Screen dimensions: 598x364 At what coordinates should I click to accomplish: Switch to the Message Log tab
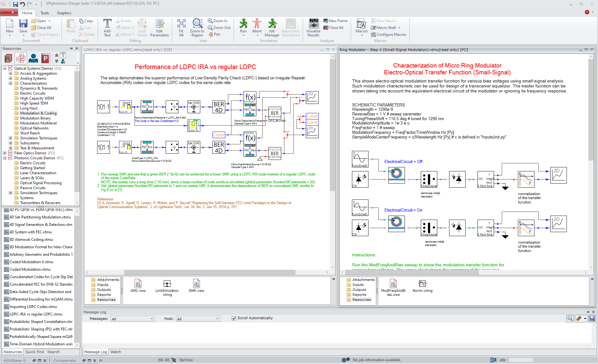coord(96,352)
